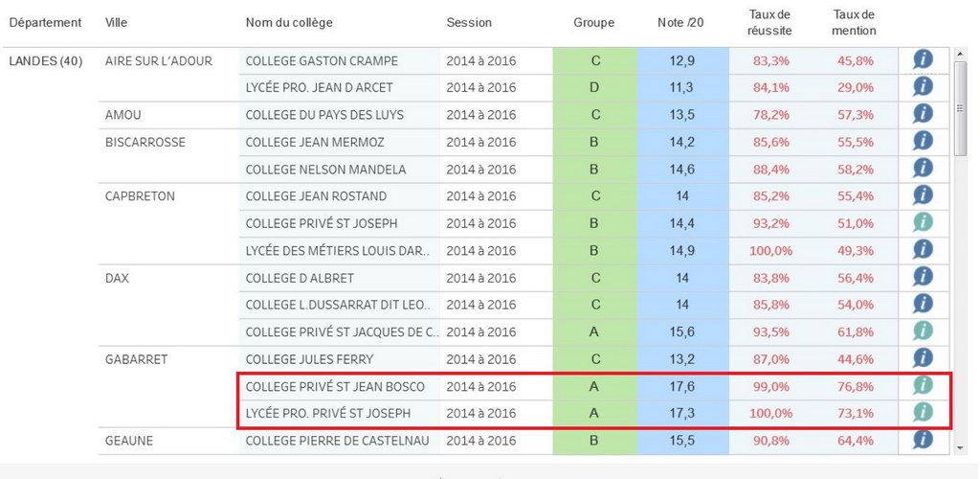The image size is (980, 479).
Task: Click the blue 17,3 note cell
Action: [x=682, y=413]
